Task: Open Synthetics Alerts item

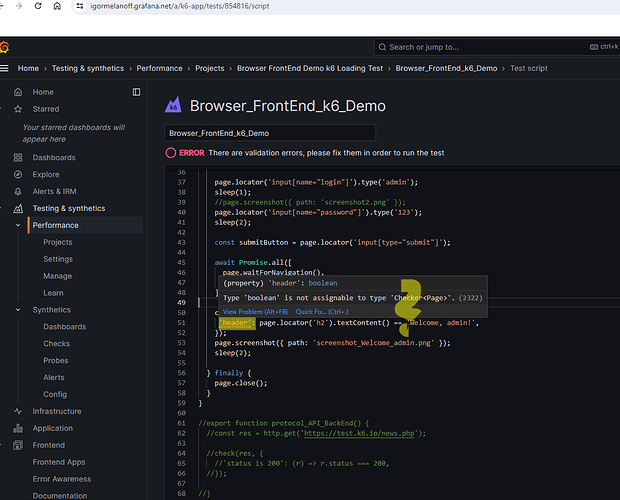Action: (54, 377)
